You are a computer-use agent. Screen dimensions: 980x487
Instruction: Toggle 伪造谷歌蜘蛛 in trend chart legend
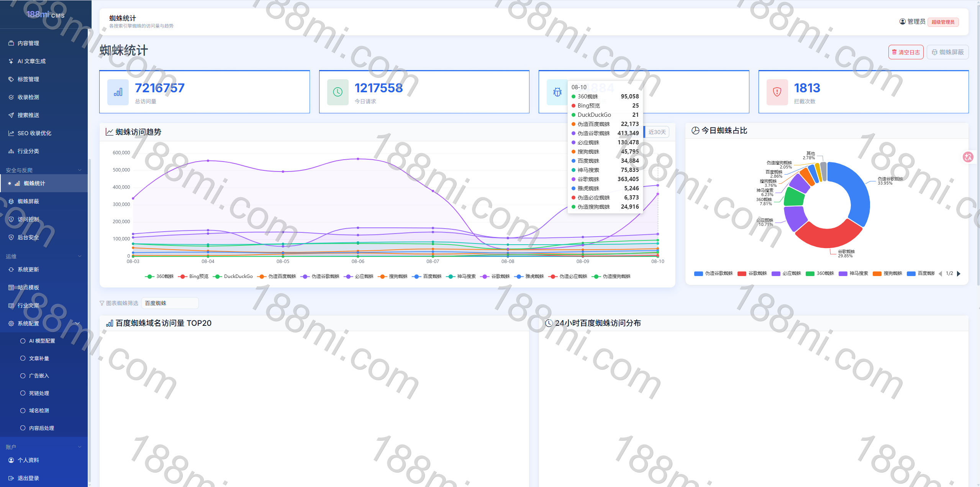click(320, 276)
